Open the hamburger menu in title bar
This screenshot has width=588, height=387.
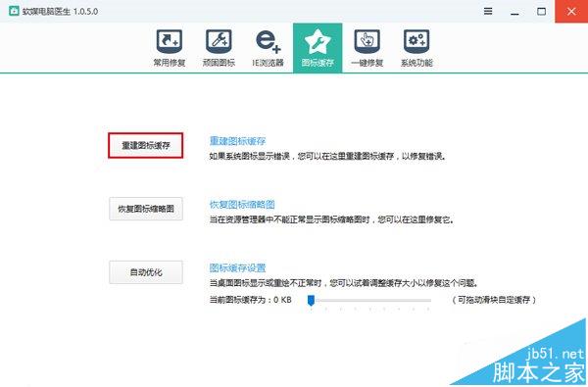click(488, 11)
